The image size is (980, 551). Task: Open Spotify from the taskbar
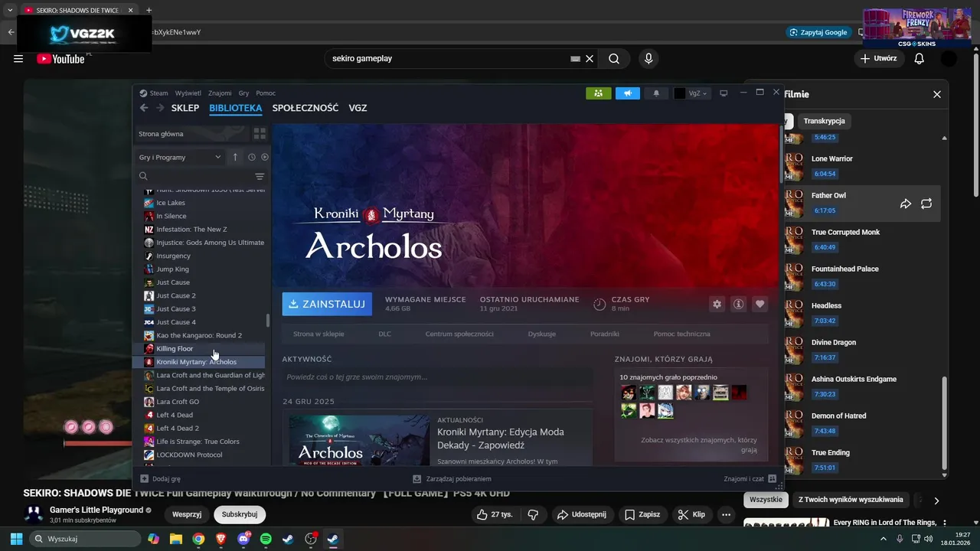point(266,539)
